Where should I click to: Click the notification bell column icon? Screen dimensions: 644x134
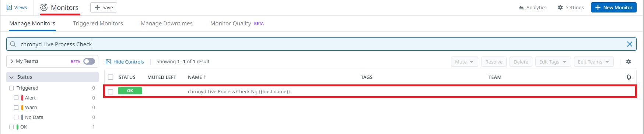[x=629, y=77]
